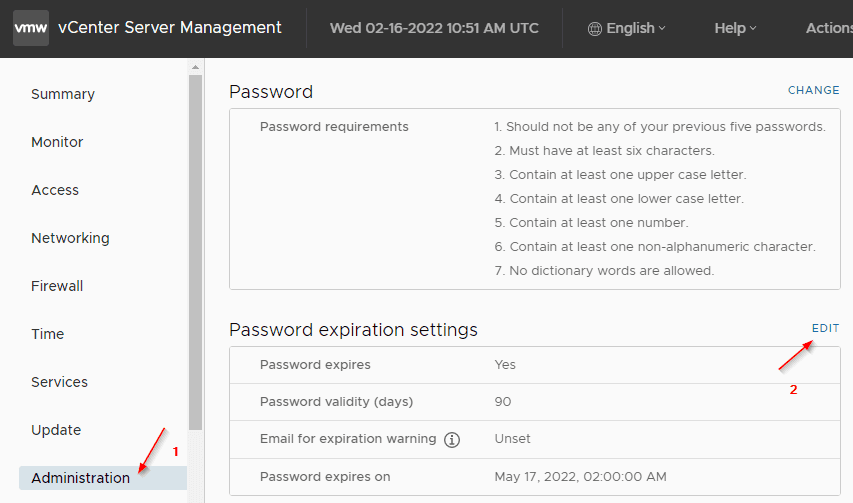The width and height of the screenshot is (853, 503).
Task: Click CHANGE link for Password
Action: tap(813, 90)
